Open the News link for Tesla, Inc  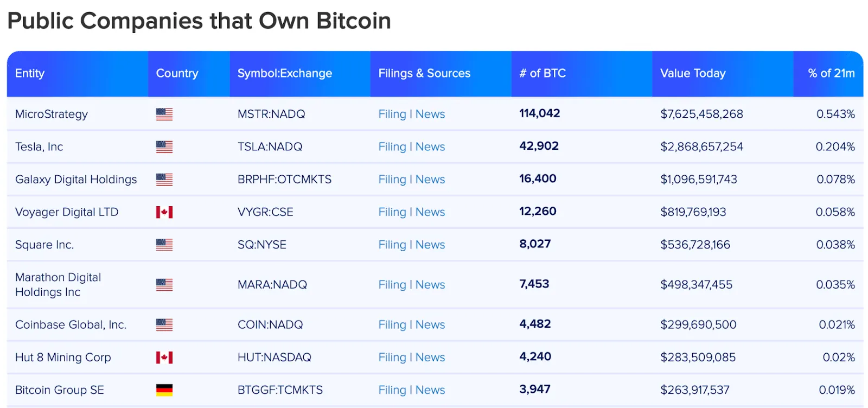(431, 146)
